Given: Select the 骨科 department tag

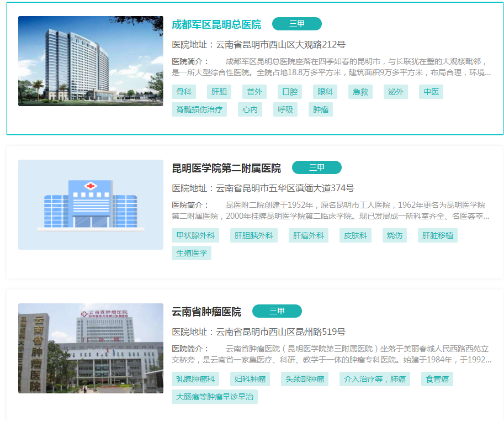Looking at the screenshot, I should pyautogui.click(x=184, y=92).
